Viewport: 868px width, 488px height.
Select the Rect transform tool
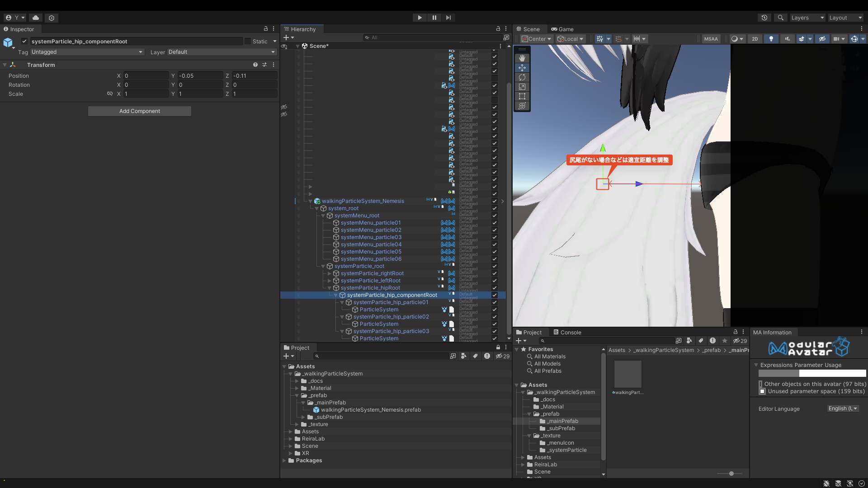pyautogui.click(x=522, y=96)
